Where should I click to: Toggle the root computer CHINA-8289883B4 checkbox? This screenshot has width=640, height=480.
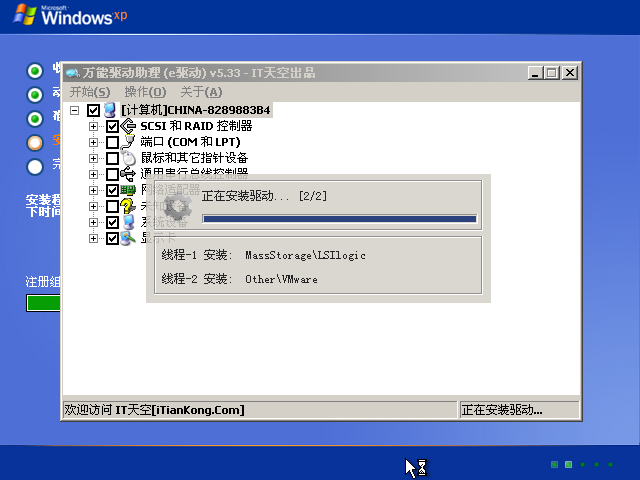point(93,110)
